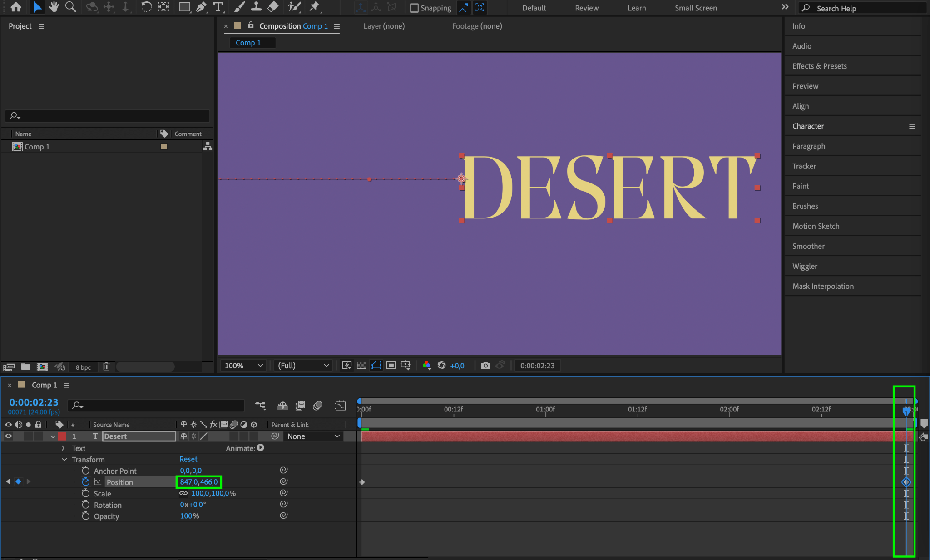Open the Effects & Presets panel
The width and height of the screenshot is (930, 560).
[x=819, y=66]
